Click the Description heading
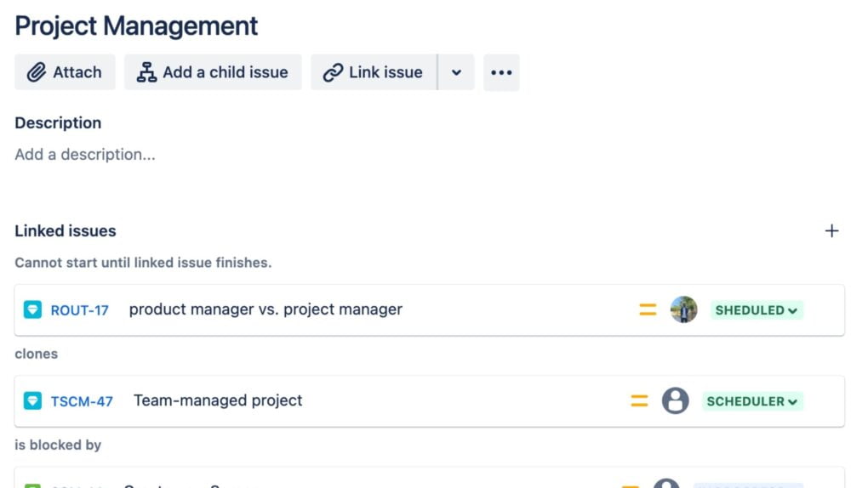Viewport: 868px width, 488px height. pyautogui.click(x=58, y=122)
